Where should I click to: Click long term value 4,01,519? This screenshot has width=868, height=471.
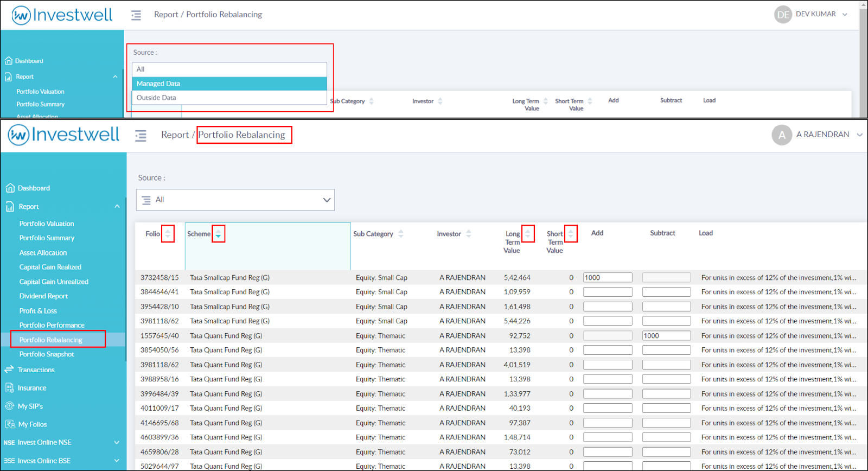coord(517,365)
